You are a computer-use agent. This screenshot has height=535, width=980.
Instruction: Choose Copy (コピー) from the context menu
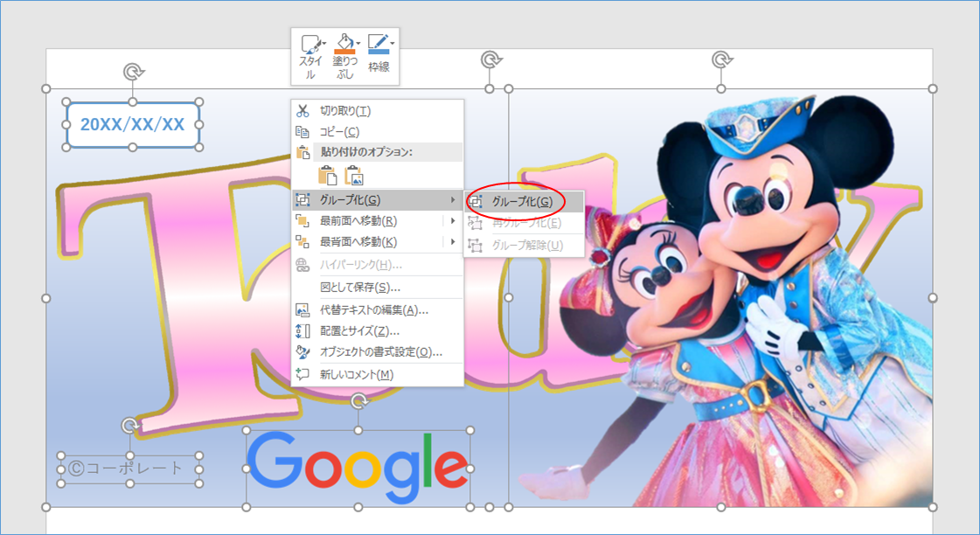click(378, 132)
